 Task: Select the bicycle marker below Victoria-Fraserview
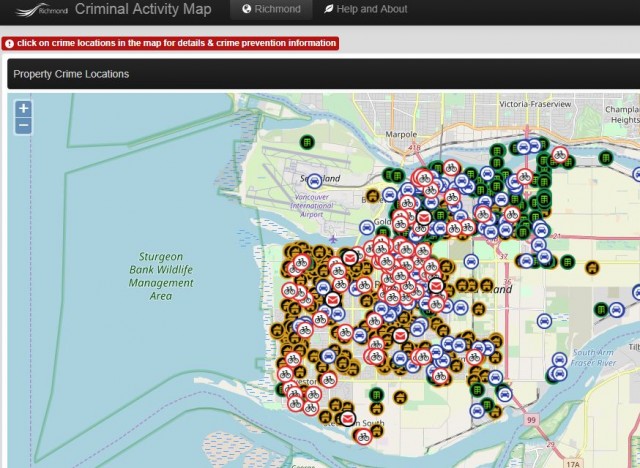(x=560, y=155)
